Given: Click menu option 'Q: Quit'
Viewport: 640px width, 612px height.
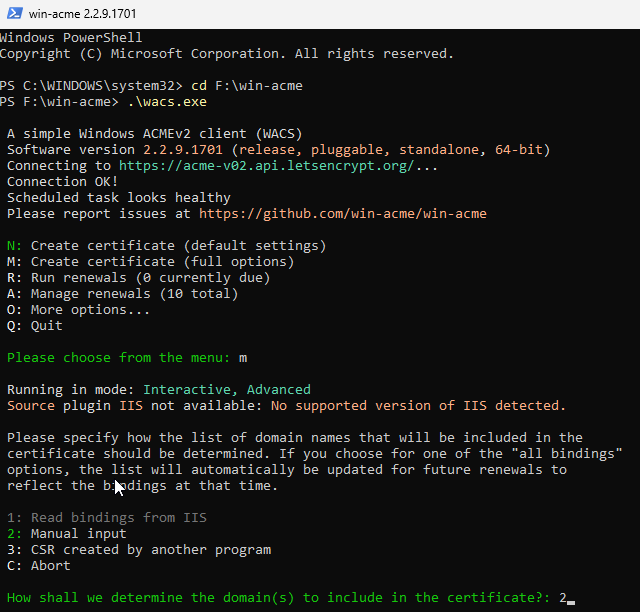Looking at the screenshot, I should (35, 326).
